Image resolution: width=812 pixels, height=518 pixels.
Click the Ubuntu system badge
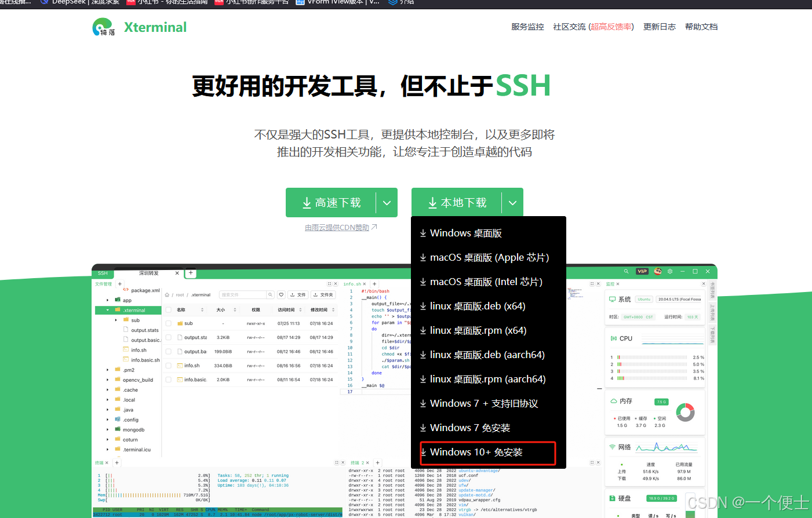pyautogui.click(x=644, y=299)
